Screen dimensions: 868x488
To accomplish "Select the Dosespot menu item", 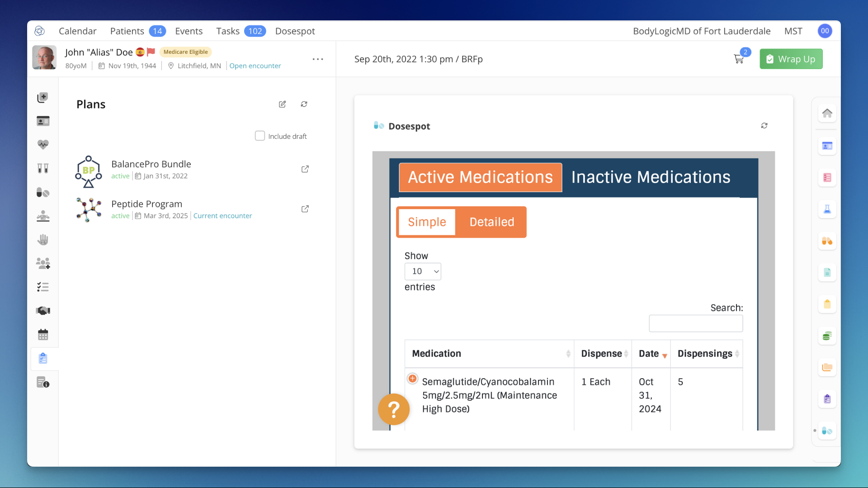I will [295, 31].
